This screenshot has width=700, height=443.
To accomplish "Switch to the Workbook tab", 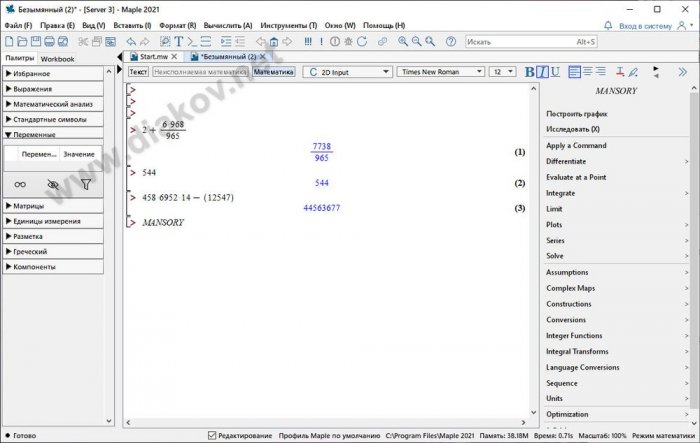I will pyautogui.click(x=57, y=59).
